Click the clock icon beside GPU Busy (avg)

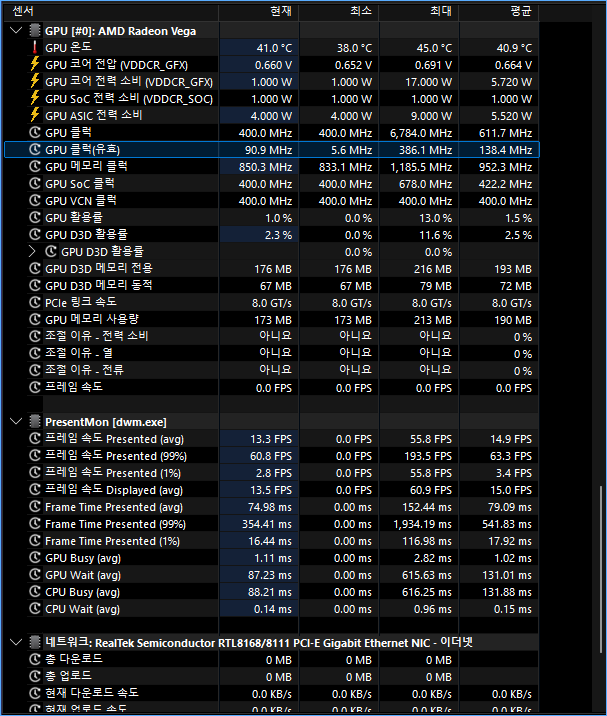pos(35,558)
